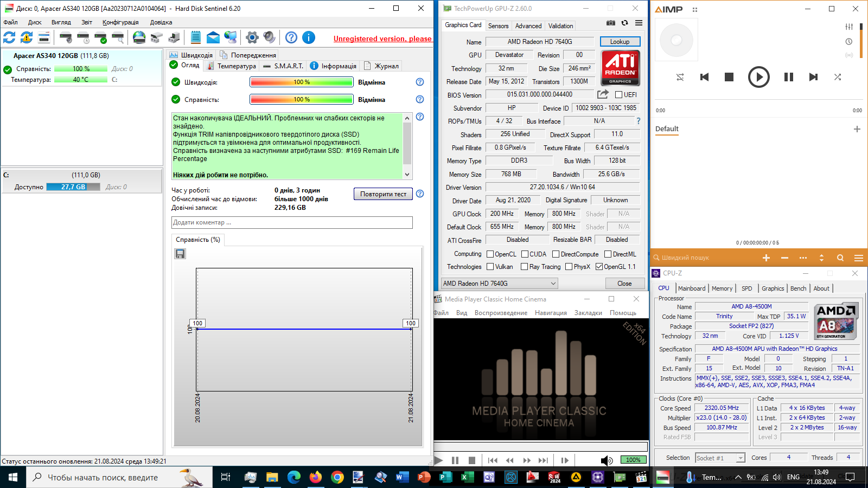Open the Mainboard tab in CPU-Z

coord(692,288)
